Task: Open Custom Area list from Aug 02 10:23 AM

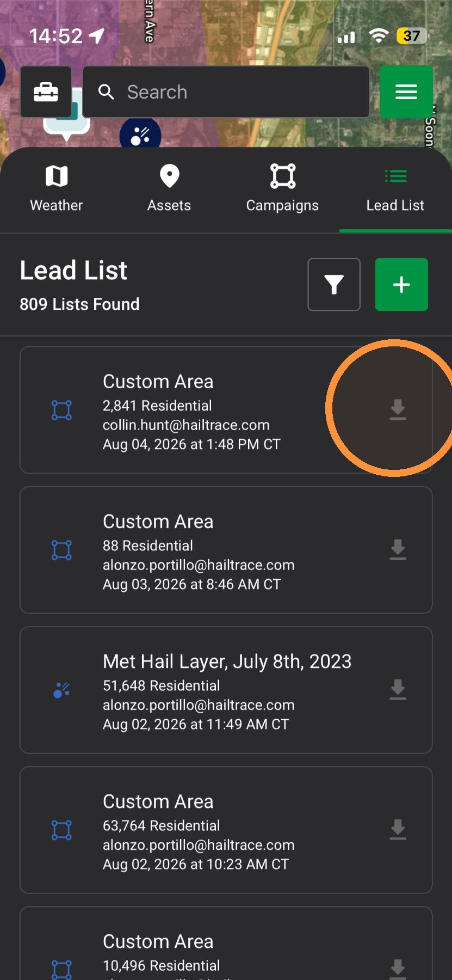Action: [226, 830]
